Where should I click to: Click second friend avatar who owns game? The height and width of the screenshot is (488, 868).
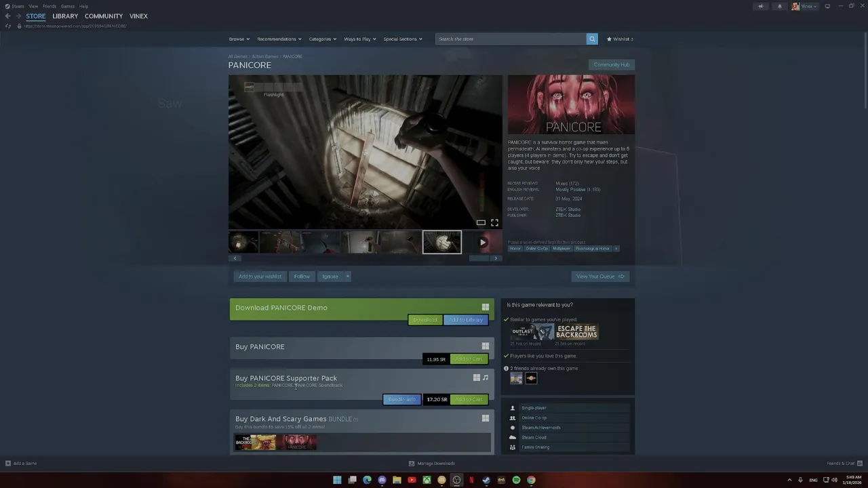click(531, 378)
